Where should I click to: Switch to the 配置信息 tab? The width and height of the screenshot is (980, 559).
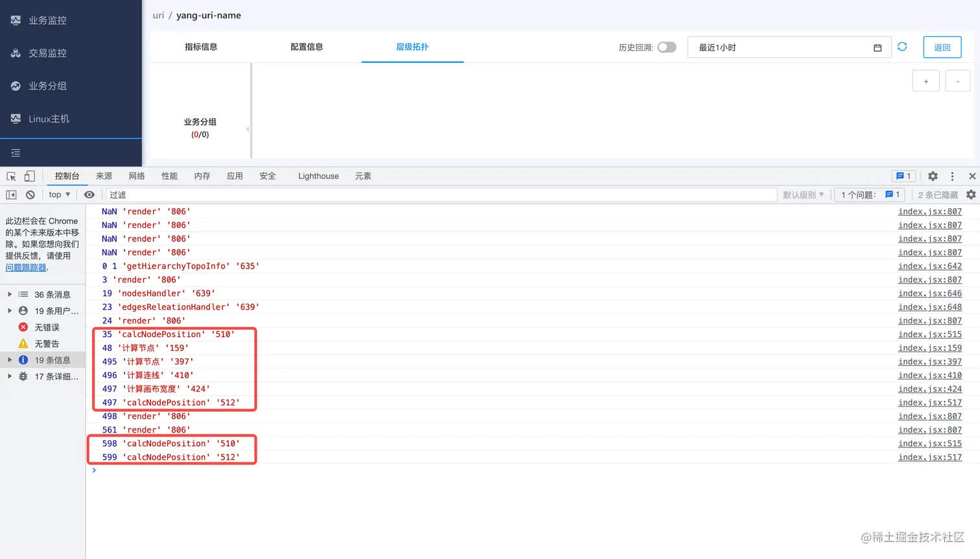pos(307,47)
